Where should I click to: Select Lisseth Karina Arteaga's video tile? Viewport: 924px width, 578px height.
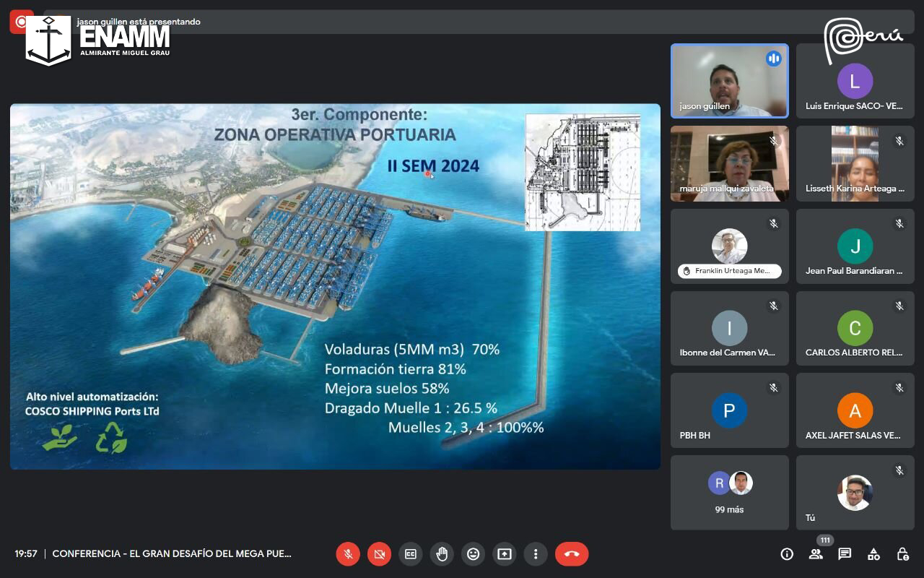point(855,163)
